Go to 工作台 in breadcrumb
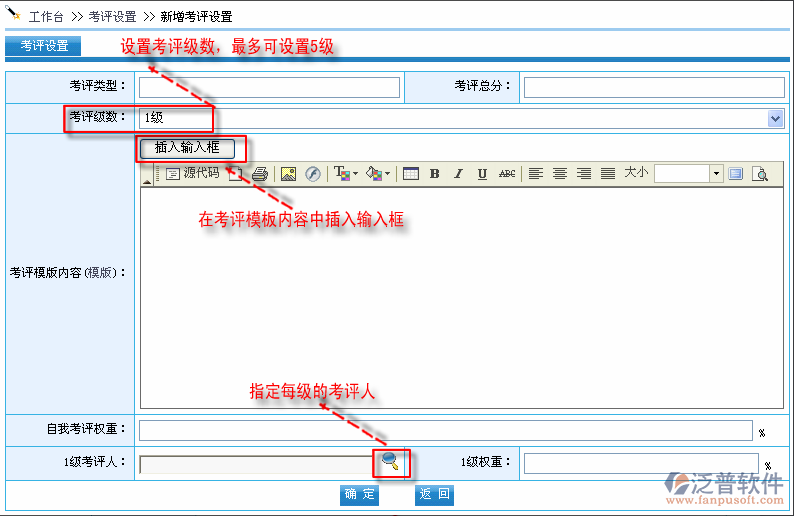The height and width of the screenshot is (516, 794). point(46,17)
